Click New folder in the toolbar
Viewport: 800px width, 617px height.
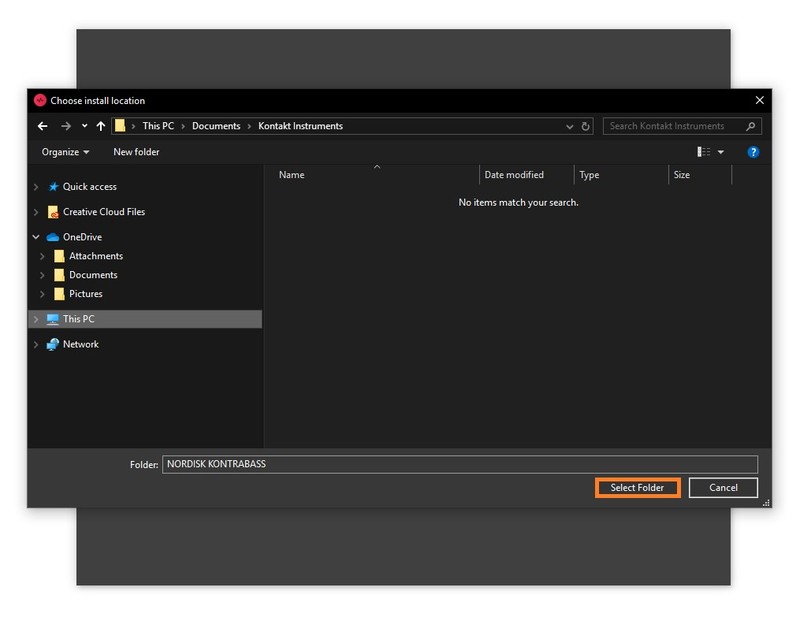point(136,152)
